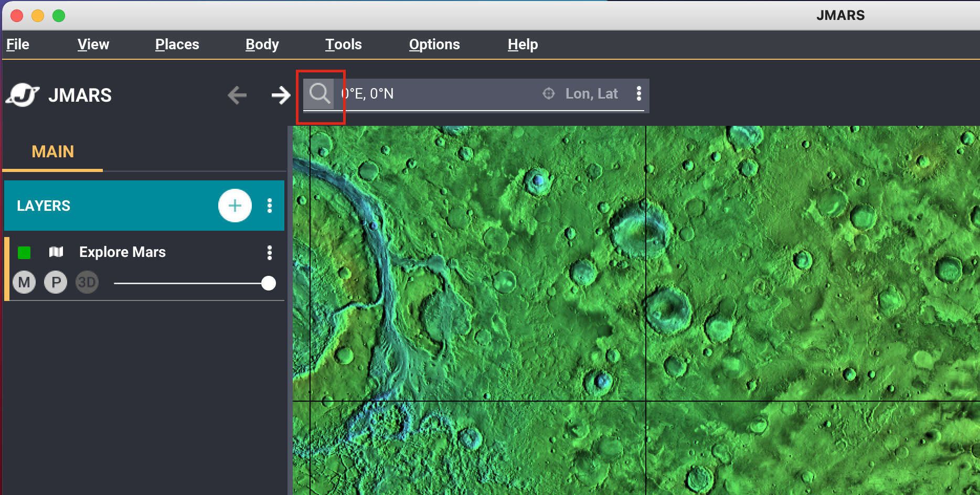980x495 pixels.
Task: Open the Places menu
Action: 177,45
